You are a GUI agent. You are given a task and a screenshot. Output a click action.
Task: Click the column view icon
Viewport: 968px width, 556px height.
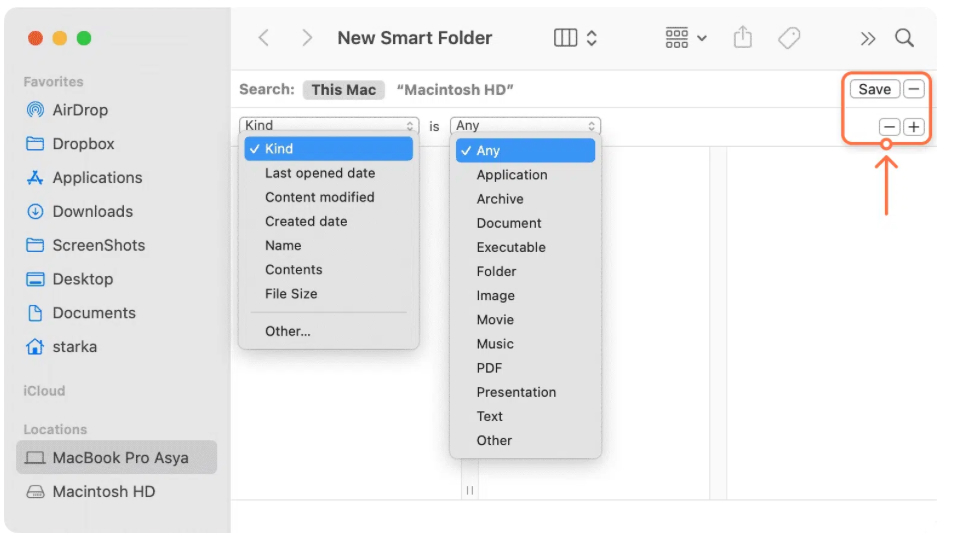point(566,38)
